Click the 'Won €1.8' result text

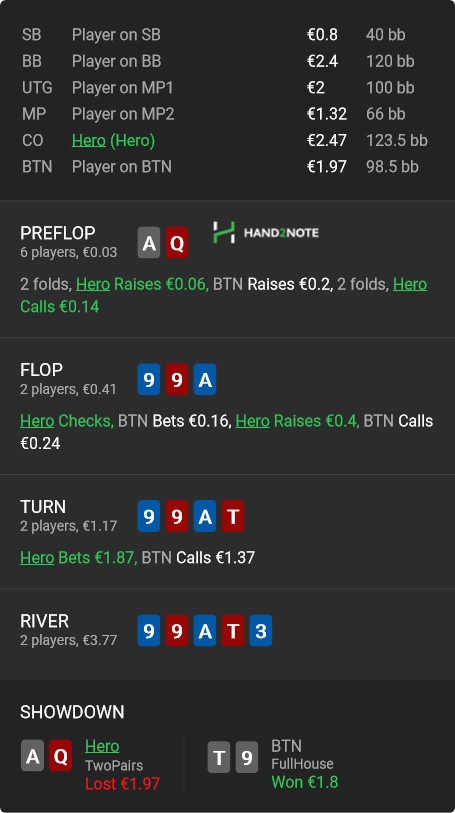pos(305,782)
